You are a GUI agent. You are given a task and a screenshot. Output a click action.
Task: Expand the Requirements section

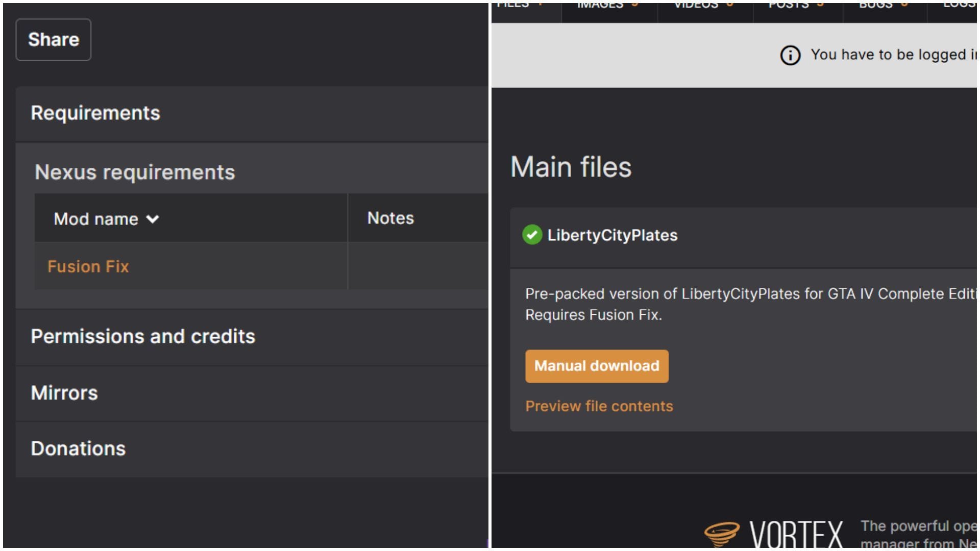click(95, 113)
